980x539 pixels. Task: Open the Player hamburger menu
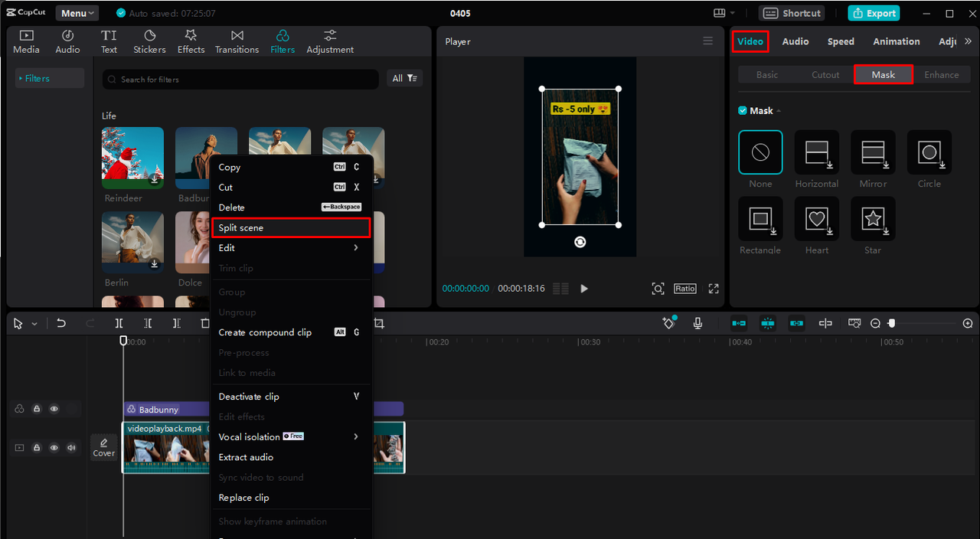coord(708,41)
